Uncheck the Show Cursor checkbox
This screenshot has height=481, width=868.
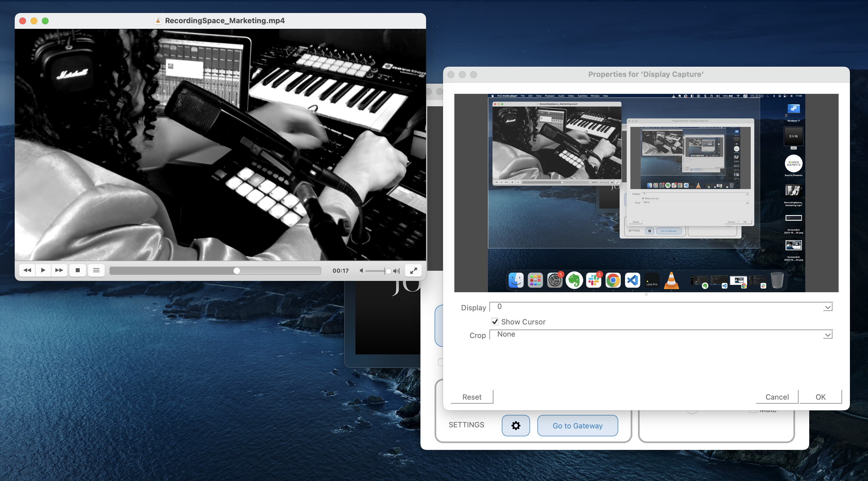tap(495, 322)
